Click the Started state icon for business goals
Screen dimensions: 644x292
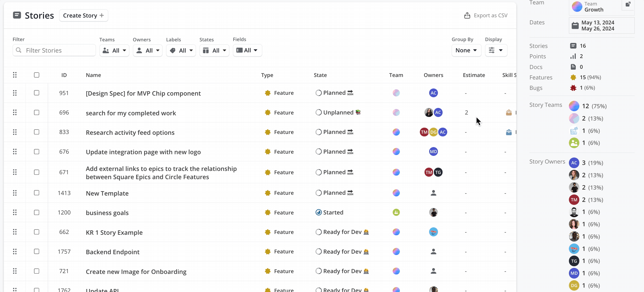318,213
